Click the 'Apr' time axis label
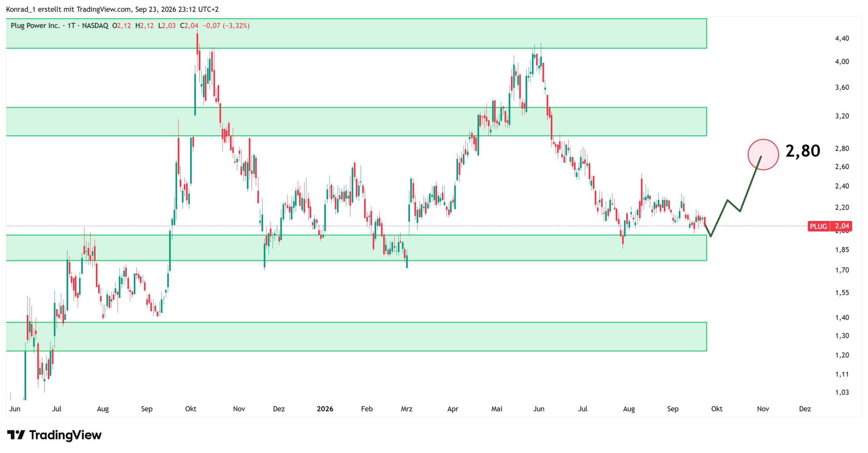868x453 pixels. [x=452, y=409]
